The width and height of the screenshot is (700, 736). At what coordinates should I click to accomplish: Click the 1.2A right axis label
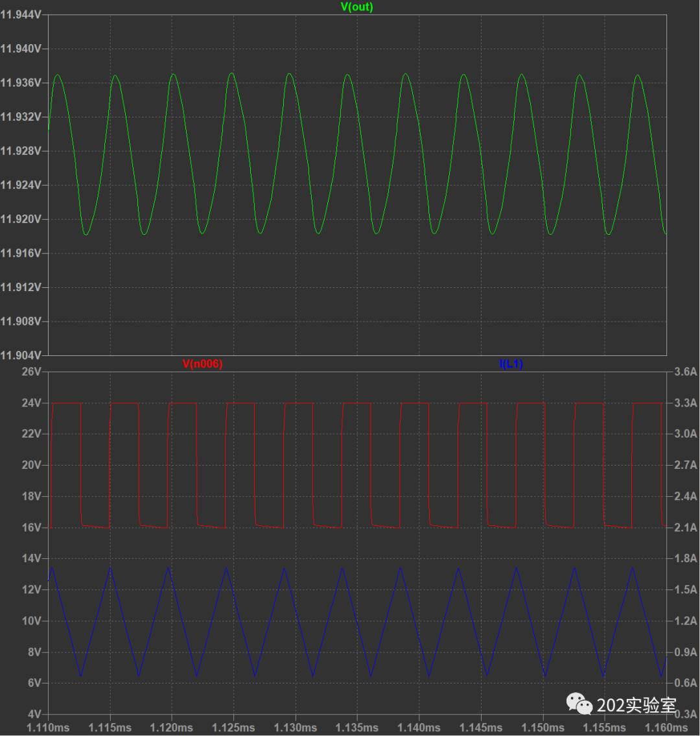pos(686,621)
